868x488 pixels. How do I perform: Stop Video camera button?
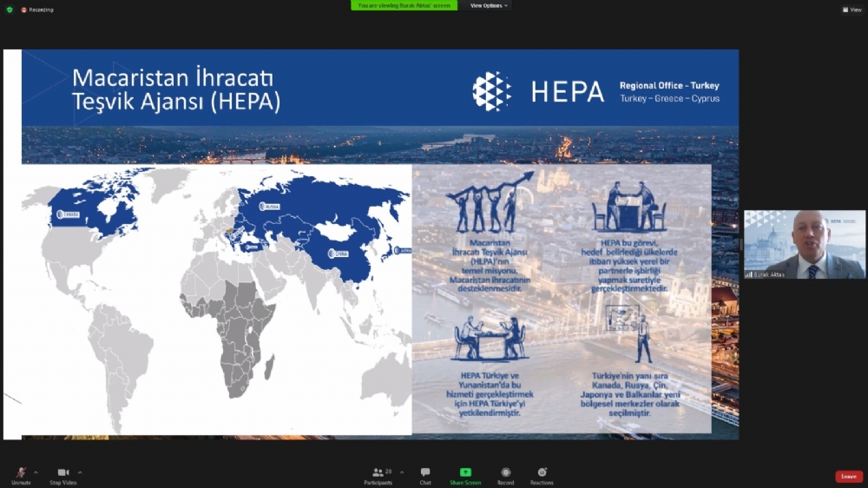[x=63, y=475]
